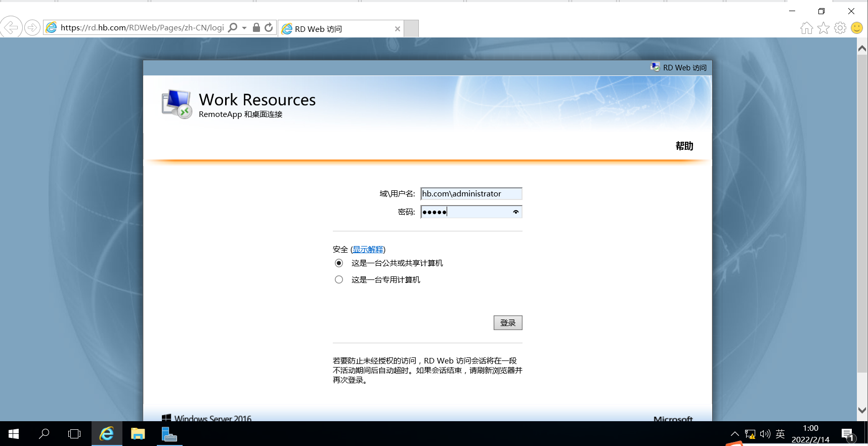Image resolution: width=868 pixels, height=446 pixels.
Task: Open File Explorer from taskbar
Action: pyautogui.click(x=138, y=434)
